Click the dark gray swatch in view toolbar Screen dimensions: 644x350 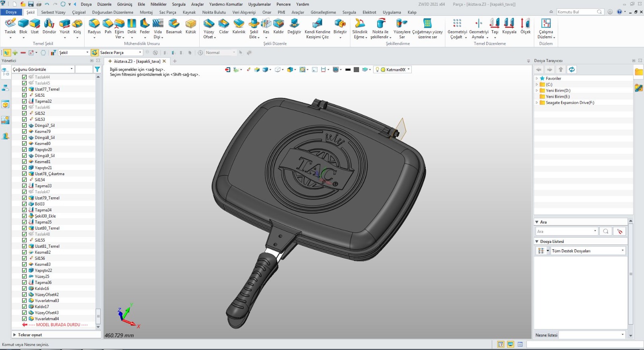click(356, 70)
